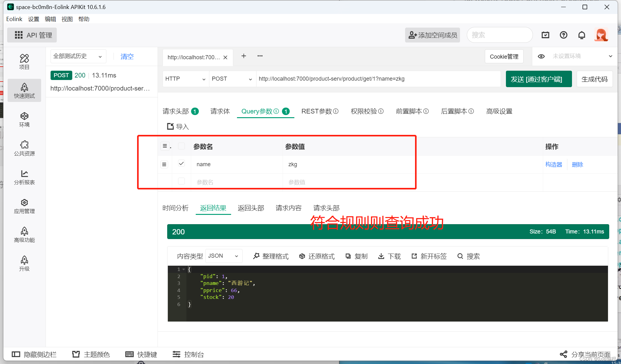Expand the POST request method dropdown
This screenshot has height=364, width=621.
(232, 79)
